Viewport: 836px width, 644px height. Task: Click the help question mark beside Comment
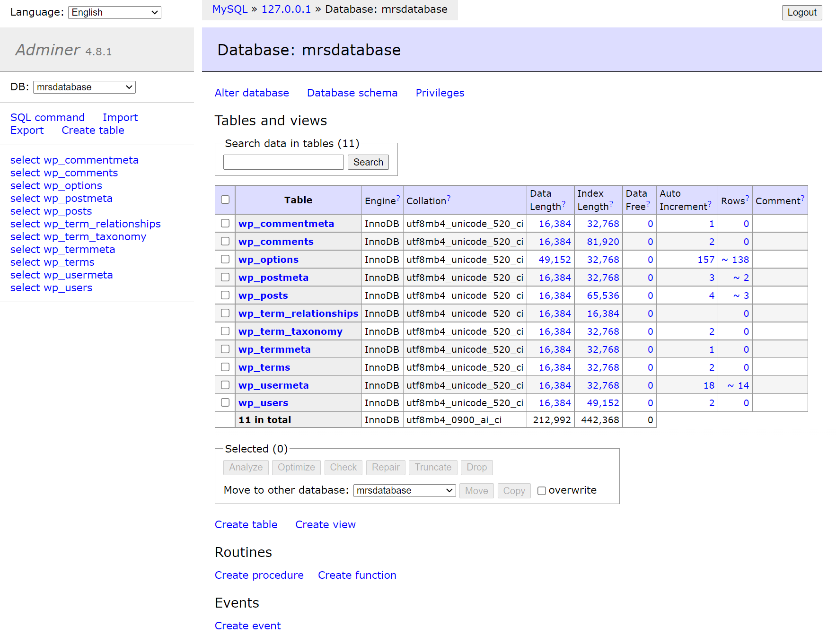[x=802, y=198]
